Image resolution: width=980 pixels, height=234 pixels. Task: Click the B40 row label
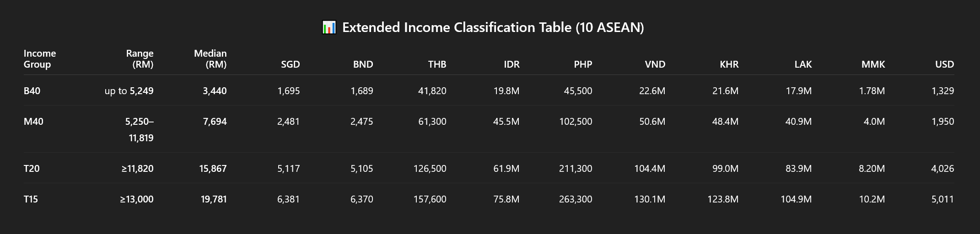[x=32, y=91]
